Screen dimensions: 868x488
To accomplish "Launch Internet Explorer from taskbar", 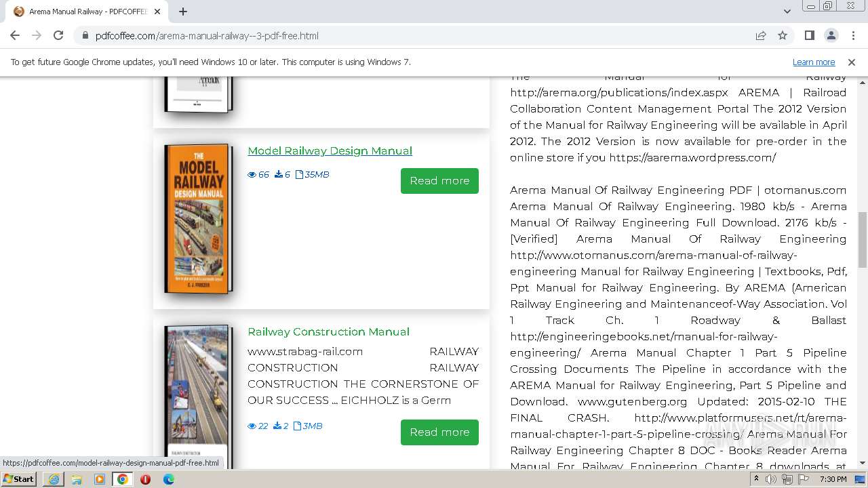I will click(x=54, y=479).
